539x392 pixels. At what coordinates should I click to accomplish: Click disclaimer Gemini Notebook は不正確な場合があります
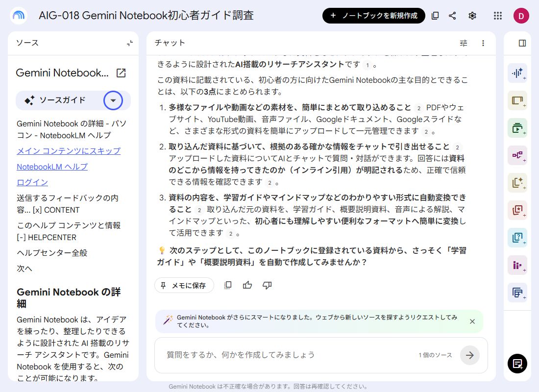[268, 387]
